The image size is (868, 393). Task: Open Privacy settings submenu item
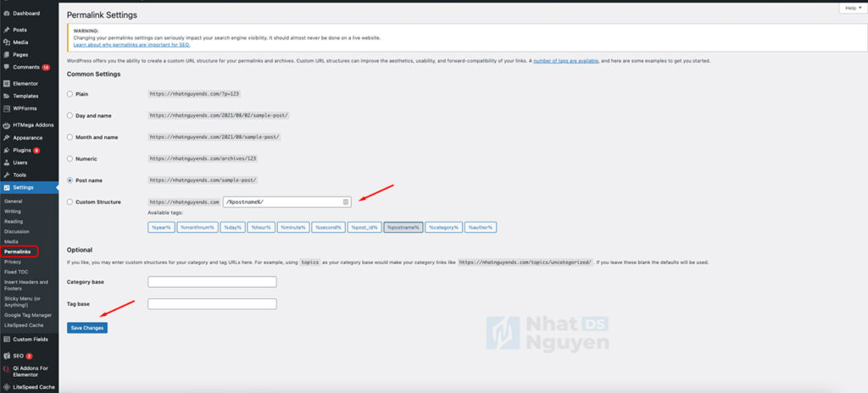pos(13,262)
